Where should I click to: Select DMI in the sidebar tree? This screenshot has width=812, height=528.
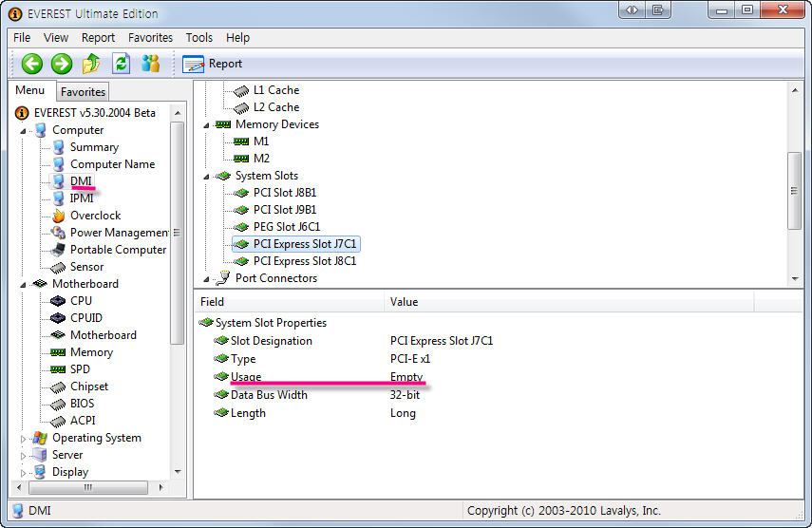click(x=81, y=181)
